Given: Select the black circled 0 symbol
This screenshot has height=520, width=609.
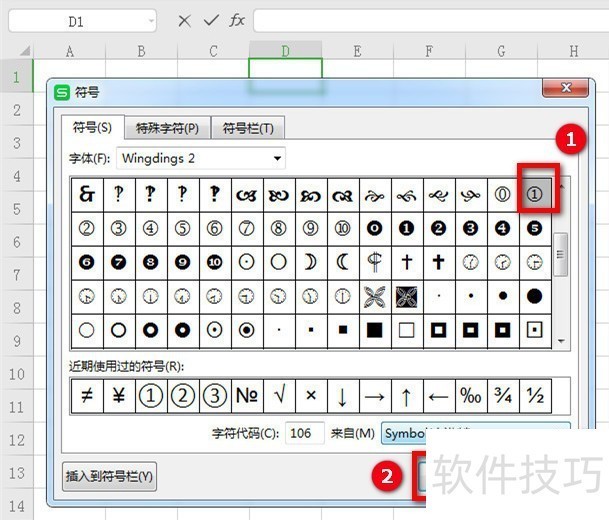Looking at the screenshot, I should pyautogui.click(x=374, y=228).
